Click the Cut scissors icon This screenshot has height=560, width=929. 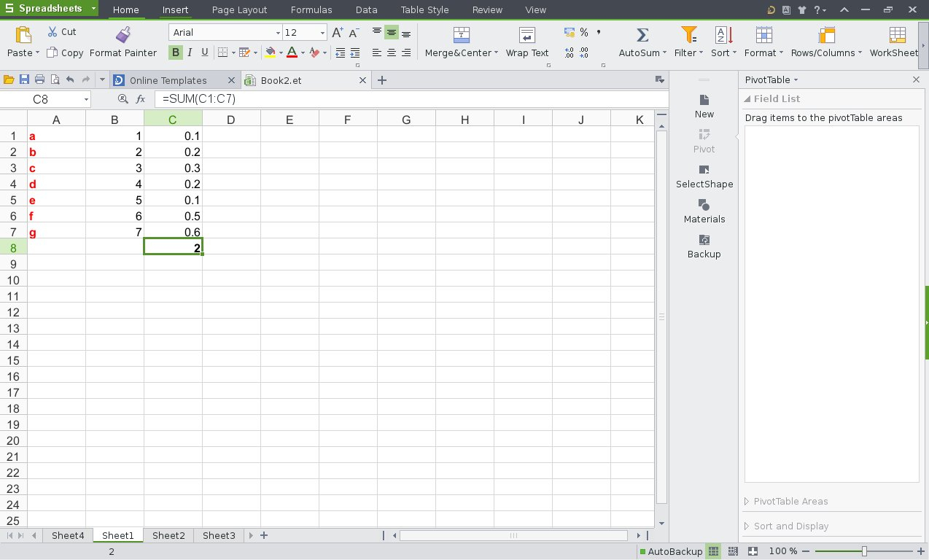(53, 32)
